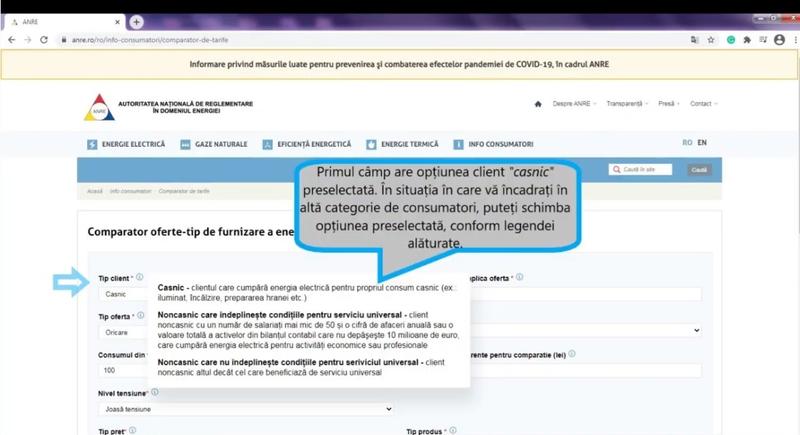Open the Energie Electrică section
Screen dimensions: 800x435
(x=126, y=144)
